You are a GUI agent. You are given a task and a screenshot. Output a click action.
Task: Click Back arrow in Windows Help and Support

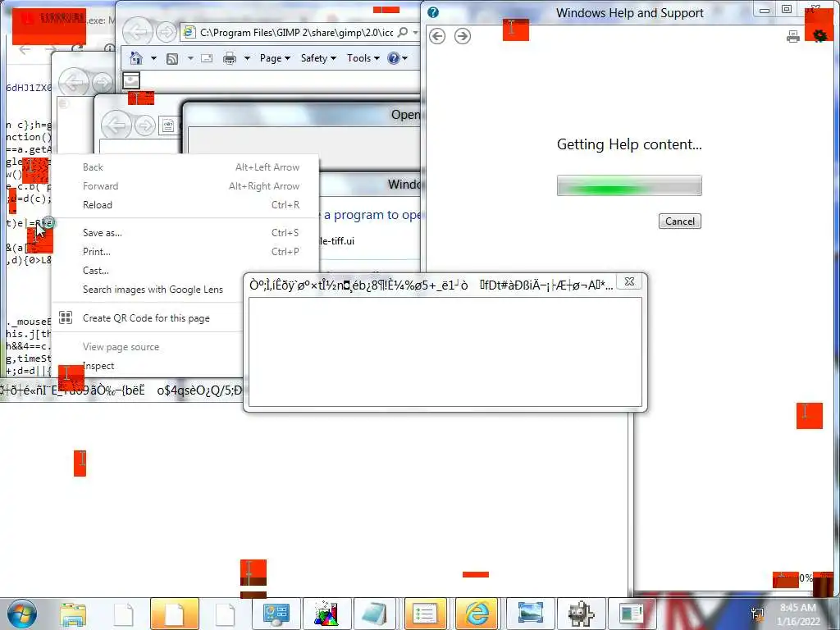click(437, 36)
